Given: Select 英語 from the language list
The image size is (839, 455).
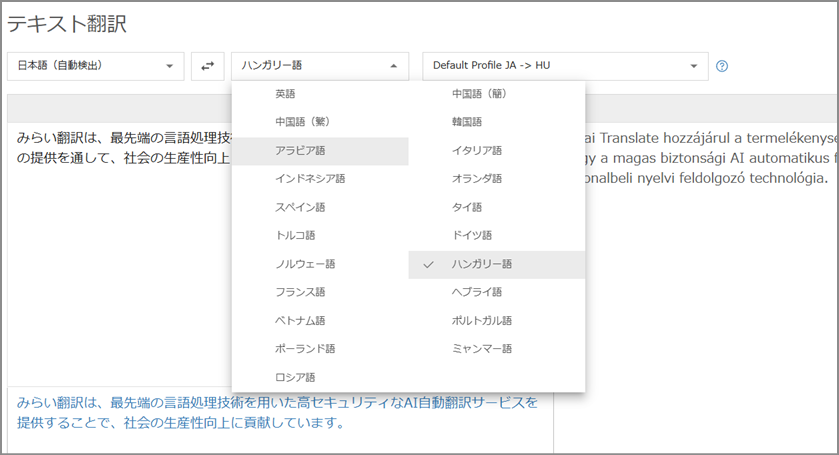Looking at the screenshot, I should point(286,94).
